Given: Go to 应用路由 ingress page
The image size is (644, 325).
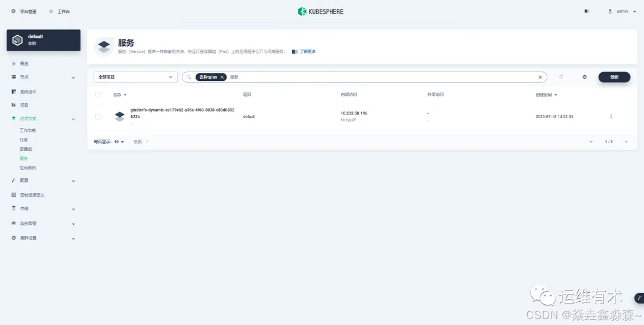Looking at the screenshot, I should [x=28, y=168].
